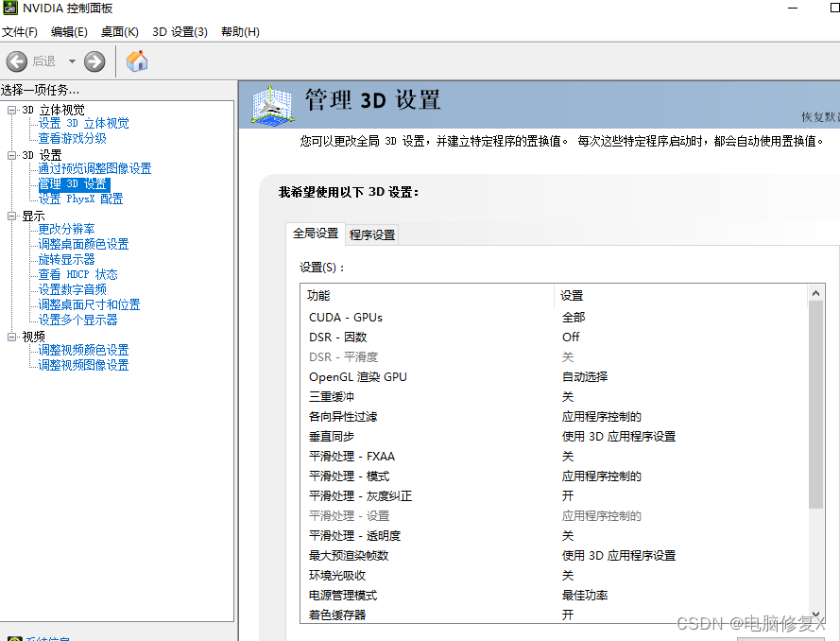This screenshot has height=641, width=840.
Task: Minimize the NVIDIA control panel window
Action: (x=793, y=9)
